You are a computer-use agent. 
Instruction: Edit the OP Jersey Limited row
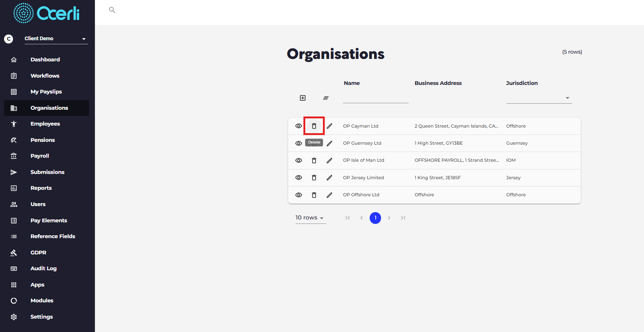coord(330,178)
